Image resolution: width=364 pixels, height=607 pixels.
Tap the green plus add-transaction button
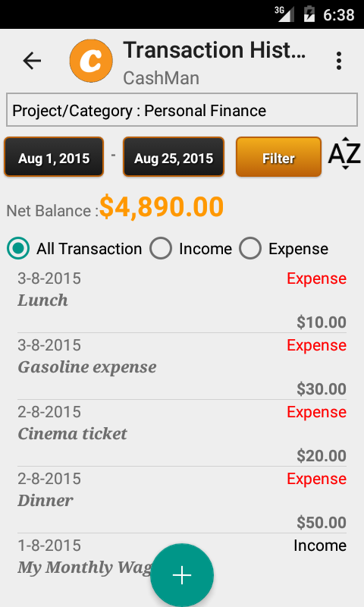(x=182, y=575)
